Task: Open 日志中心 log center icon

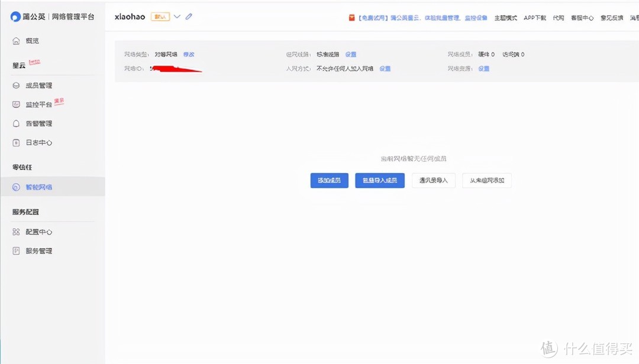Action: [17, 142]
